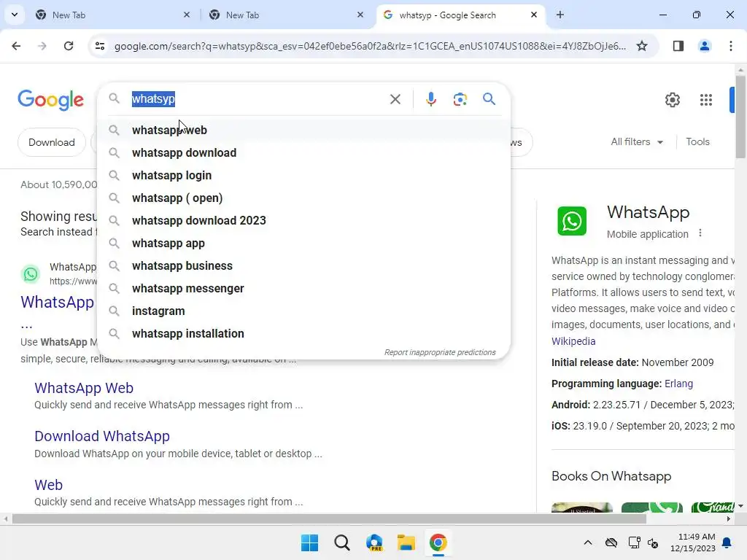747x560 pixels.
Task: Open notification bell in system tray
Action: click(727, 542)
